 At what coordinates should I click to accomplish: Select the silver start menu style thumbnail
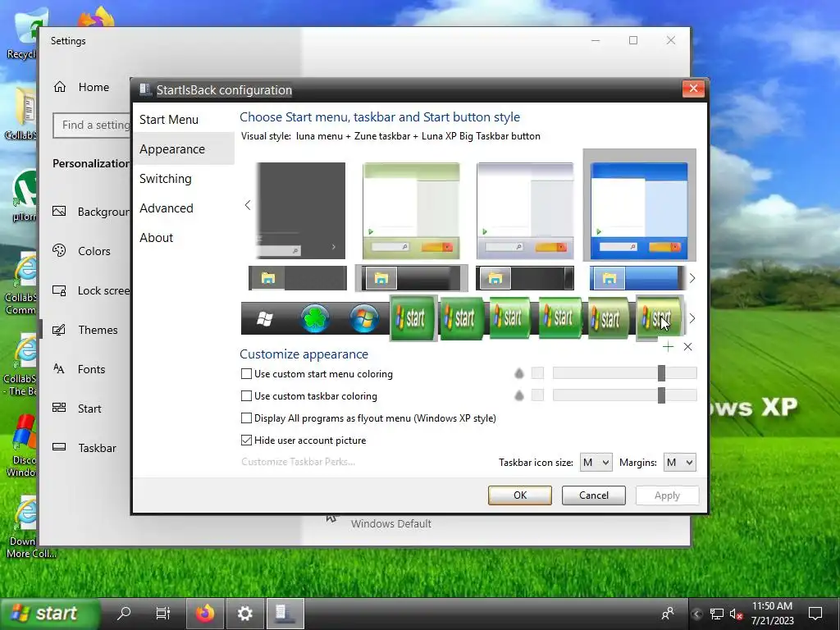[x=525, y=211]
